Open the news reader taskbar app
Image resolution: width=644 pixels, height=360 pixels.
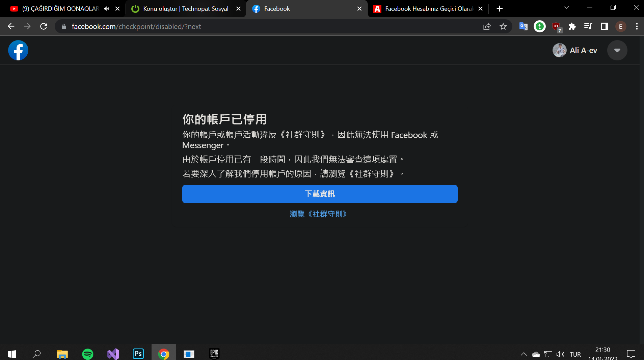(189, 354)
